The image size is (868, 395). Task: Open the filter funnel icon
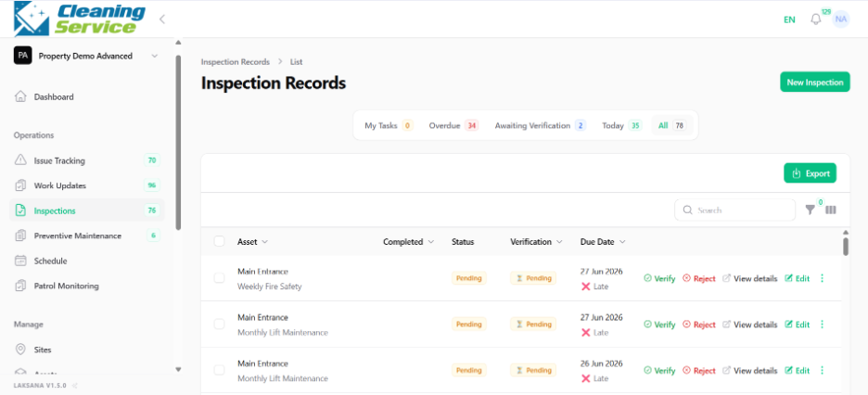[810, 210]
